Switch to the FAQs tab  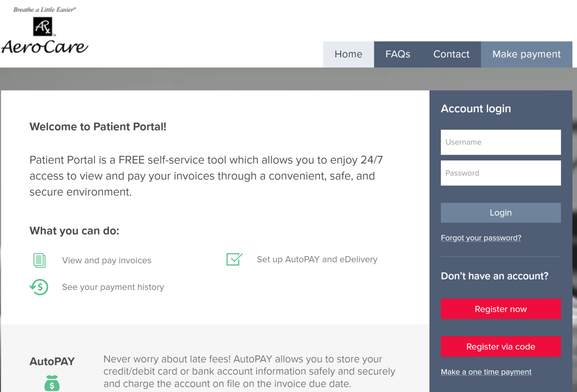pyautogui.click(x=398, y=54)
